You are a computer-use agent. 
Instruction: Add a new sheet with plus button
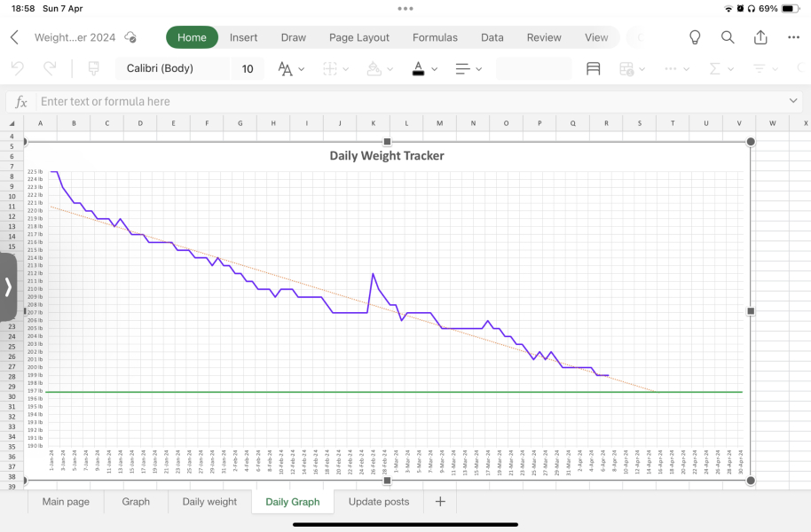(439, 502)
